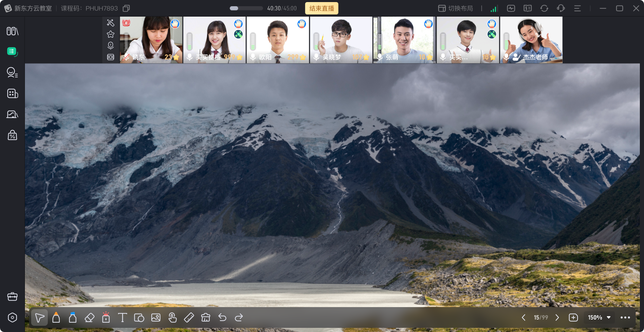Open the green list panel in sidebar
This screenshot has width=644, height=332.
tap(12, 52)
